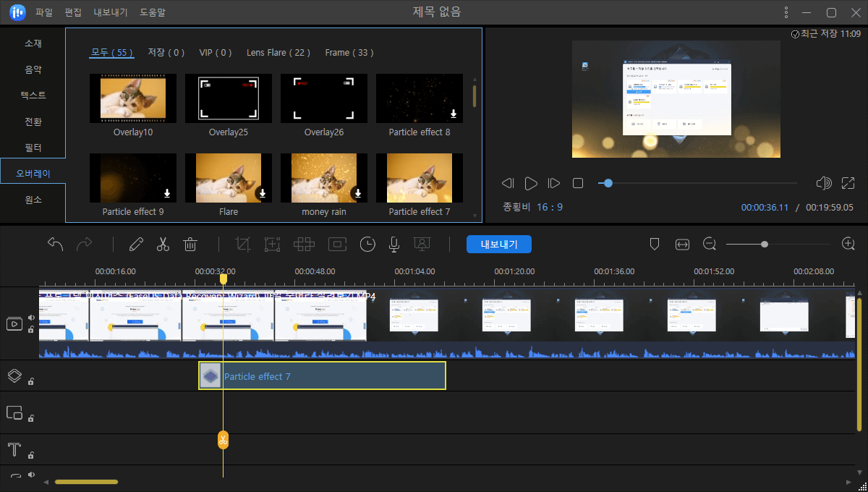Switch to the Lens Flare ( 22 ) tab
Image resolution: width=868 pixels, height=492 pixels.
click(278, 53)
